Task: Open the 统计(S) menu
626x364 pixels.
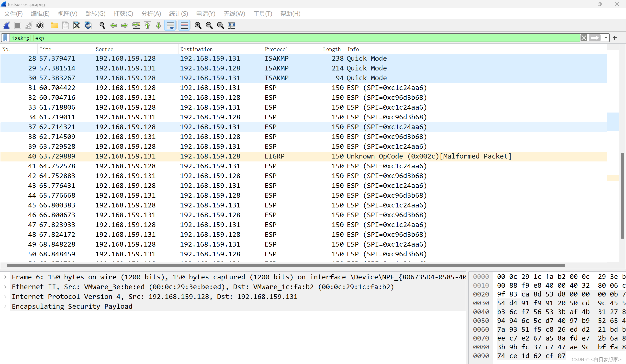Action: (x=178, y=14)
